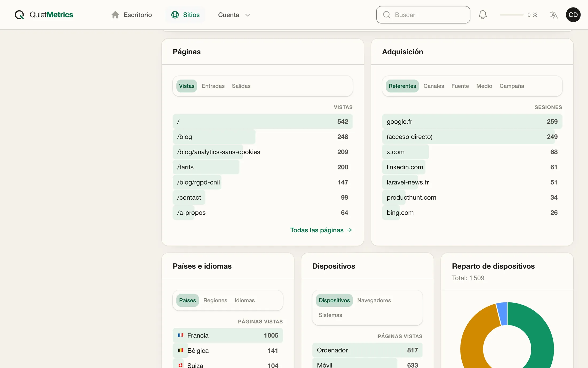Click the /a-propos page row
This screenshot has width=588, height=368.
(262, 213)
